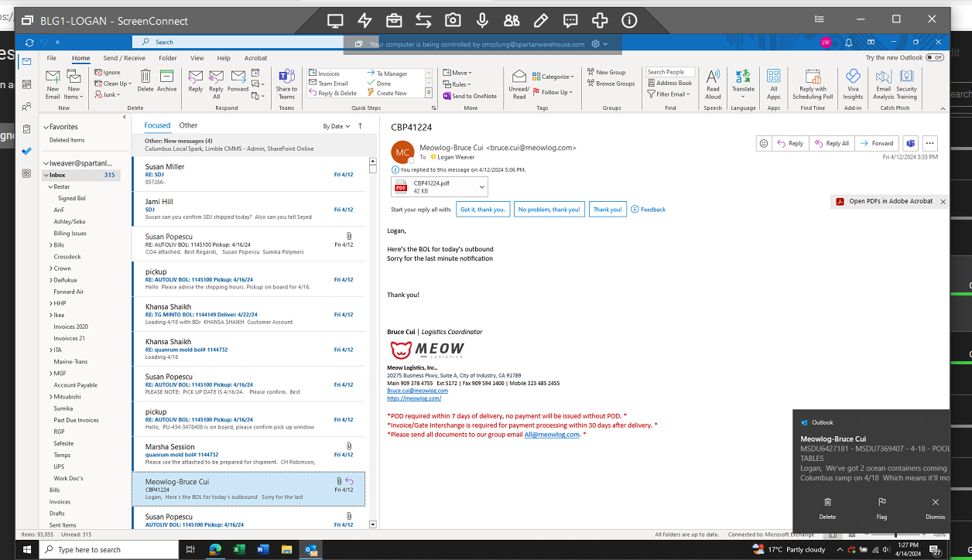Switch to the Other inbox tab

(x=188, y=125)
